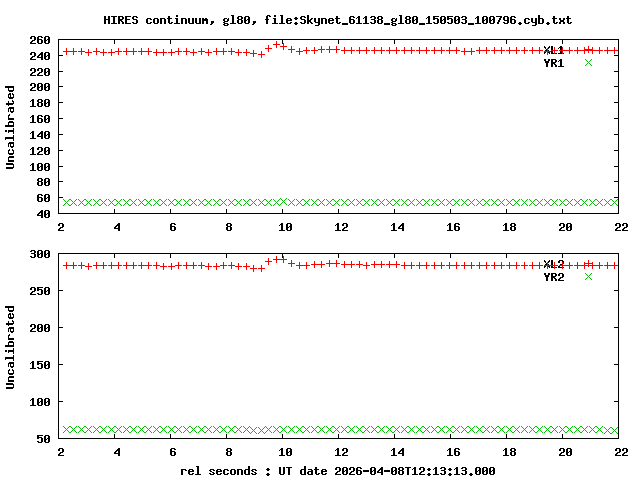Click the red XL2 legend plus marker
This screenshot has width=640, height=480.
(x=588, y=264)
